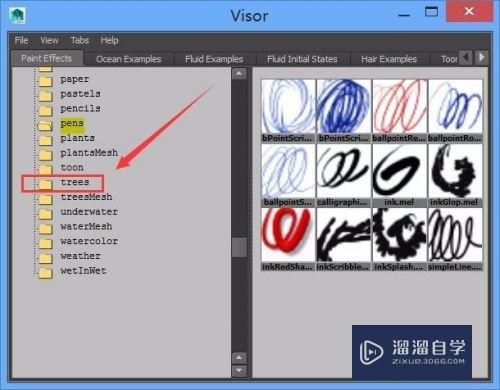Click the toon folder icon
Viewport: 500px width, 390px height.
[x=45, y=168]
